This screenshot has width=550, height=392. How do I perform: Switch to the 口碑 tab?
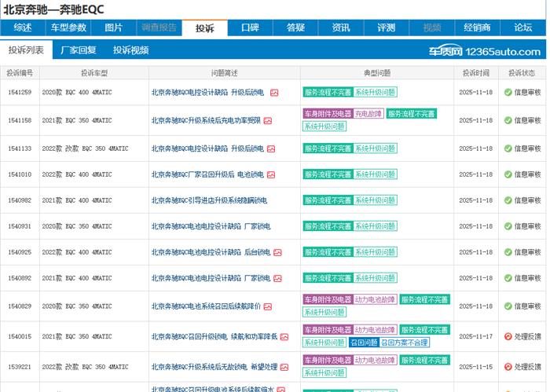click(250, 27)
